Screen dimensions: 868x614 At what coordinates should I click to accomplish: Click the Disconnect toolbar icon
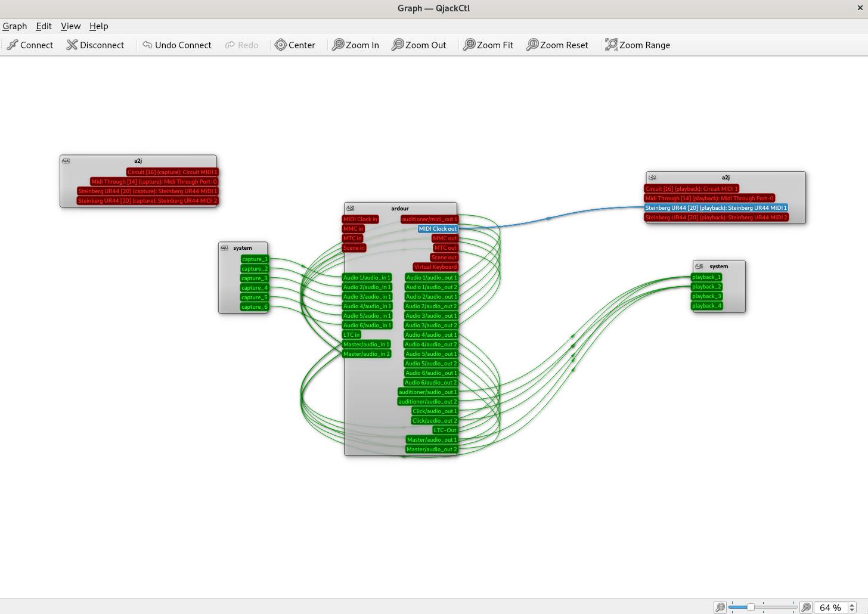coord(72,45)
